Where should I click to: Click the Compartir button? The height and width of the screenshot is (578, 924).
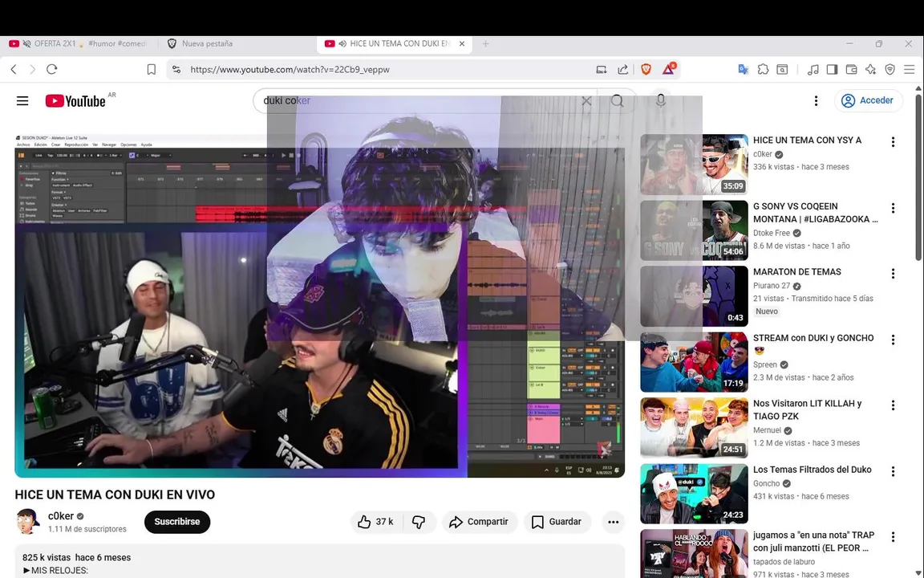(480, 522)
